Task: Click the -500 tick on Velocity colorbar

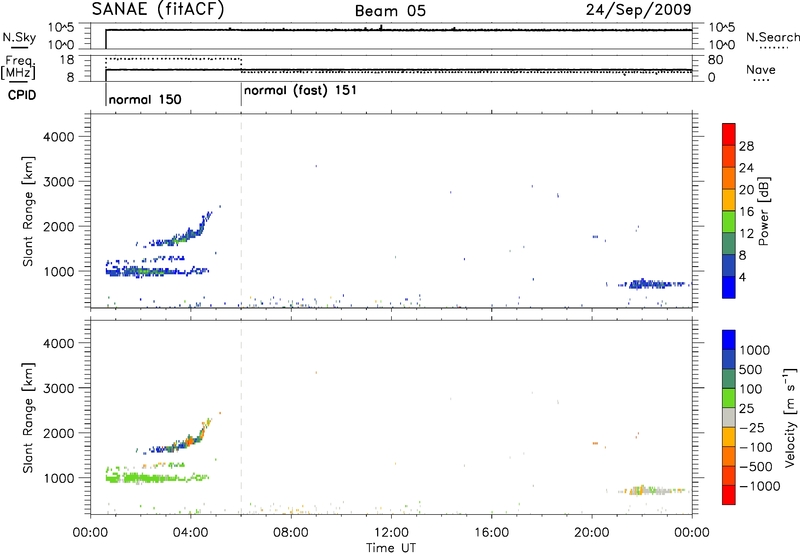Action: pyautogui.click(x=756, y=466)
